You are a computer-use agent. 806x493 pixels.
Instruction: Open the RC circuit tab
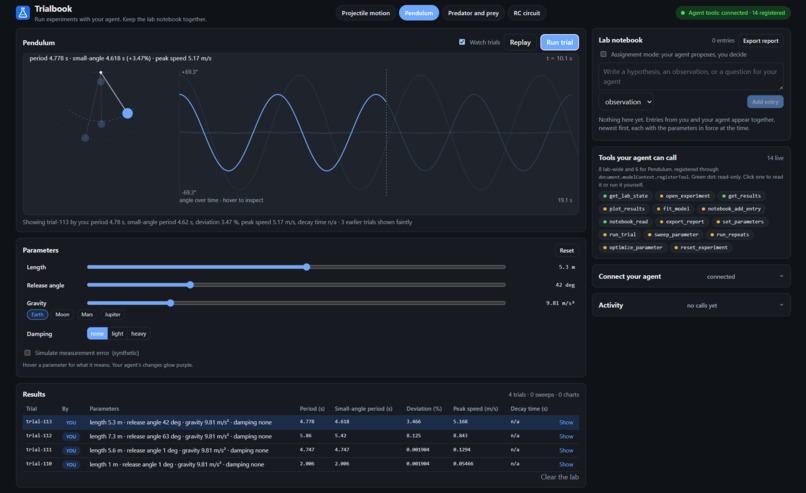[526, 13]
